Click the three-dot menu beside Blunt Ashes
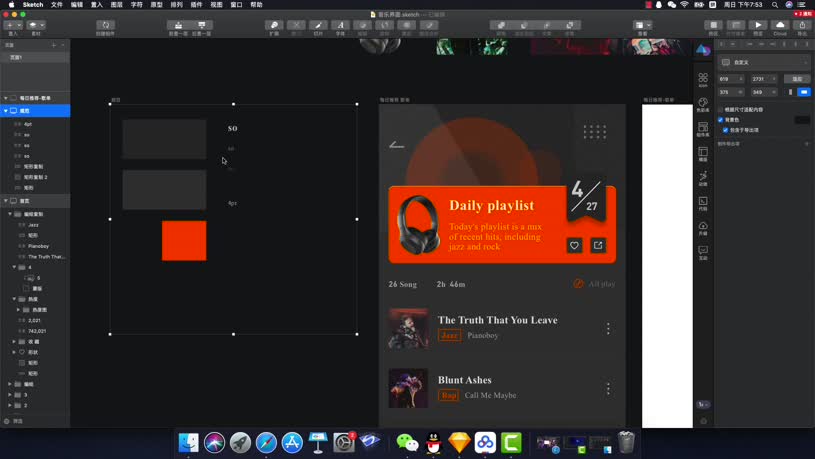 [x=608, y=388]
